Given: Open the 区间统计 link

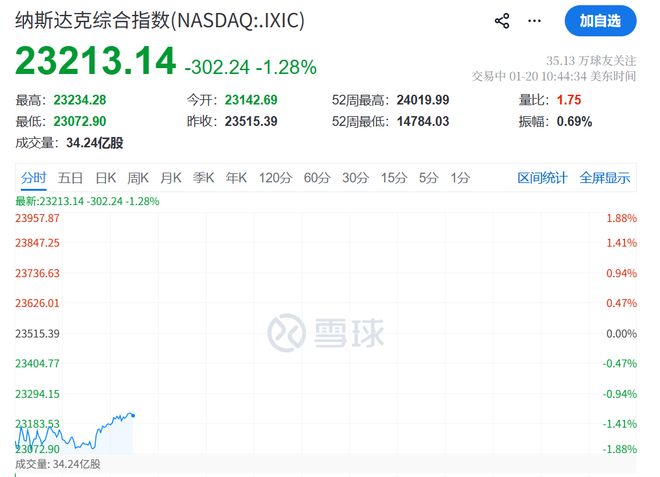Looking at the screenshot, I should point(542,178).
